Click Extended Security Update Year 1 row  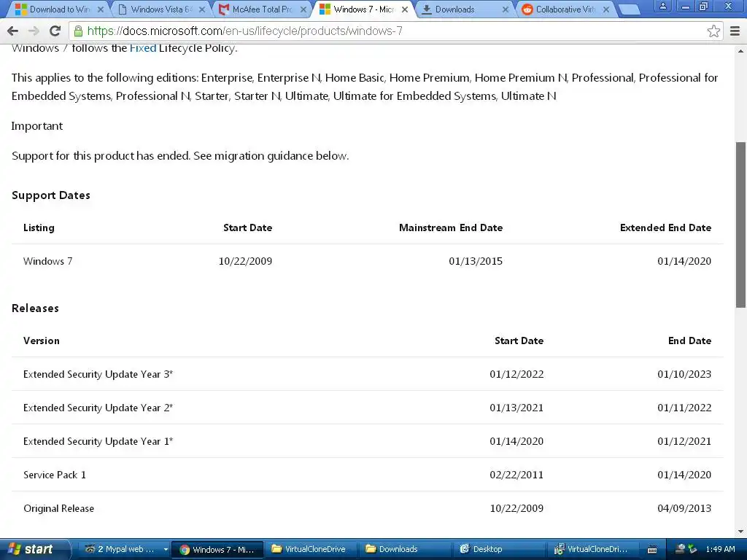368,441
